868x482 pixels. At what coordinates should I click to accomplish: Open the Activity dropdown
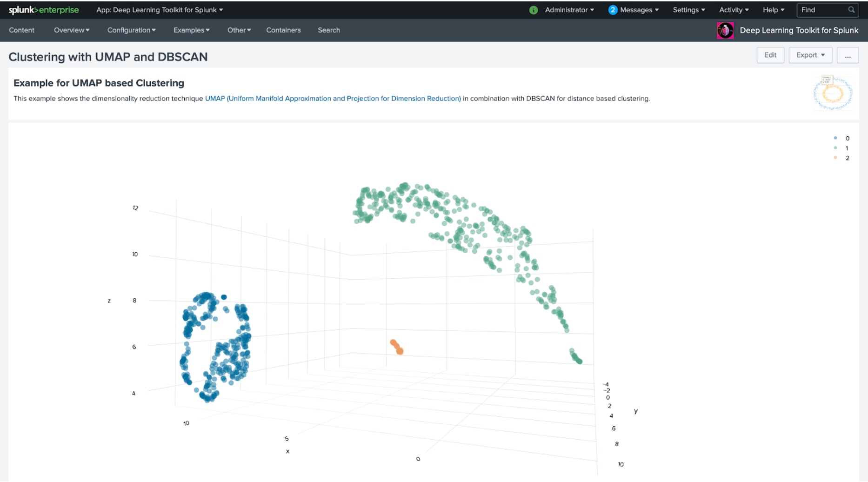734,10
